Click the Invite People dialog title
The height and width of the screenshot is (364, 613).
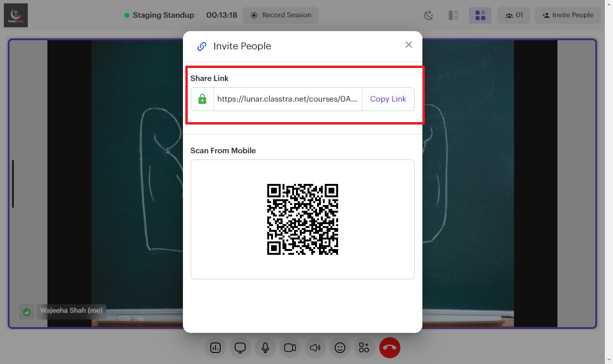pos(242,46)
